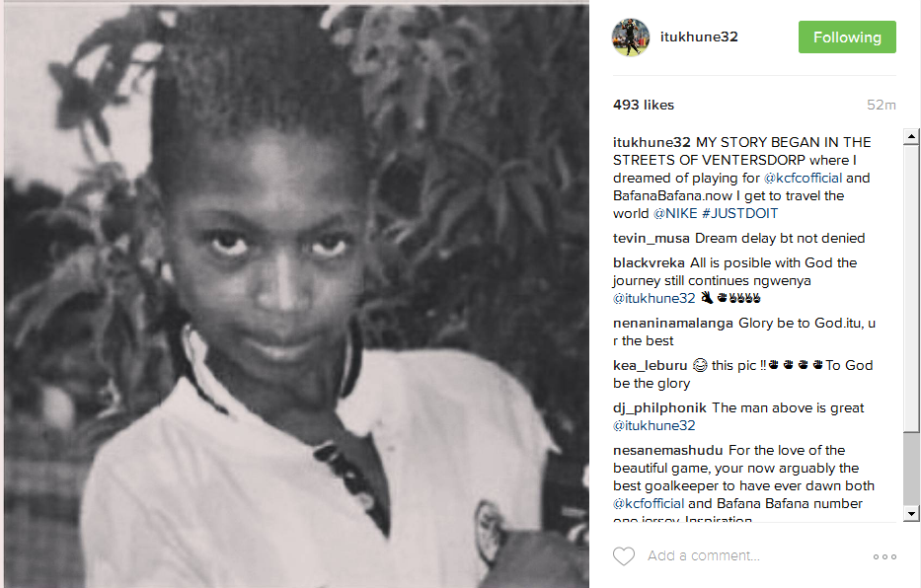This screenshot has width=921, height=588.
Task: Open the tevin_musa commenter profile
Action: coord(651,238)
